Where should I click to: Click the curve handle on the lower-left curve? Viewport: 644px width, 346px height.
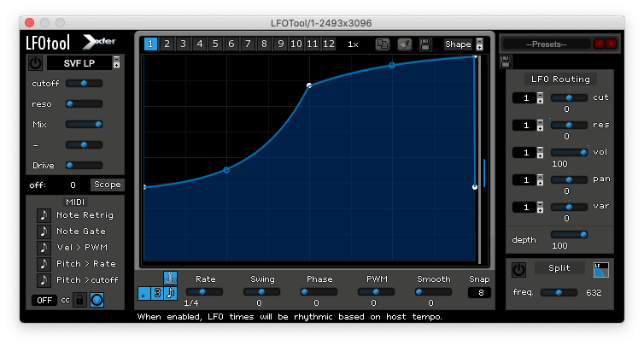pyautogui.click(x=226, y=170)
